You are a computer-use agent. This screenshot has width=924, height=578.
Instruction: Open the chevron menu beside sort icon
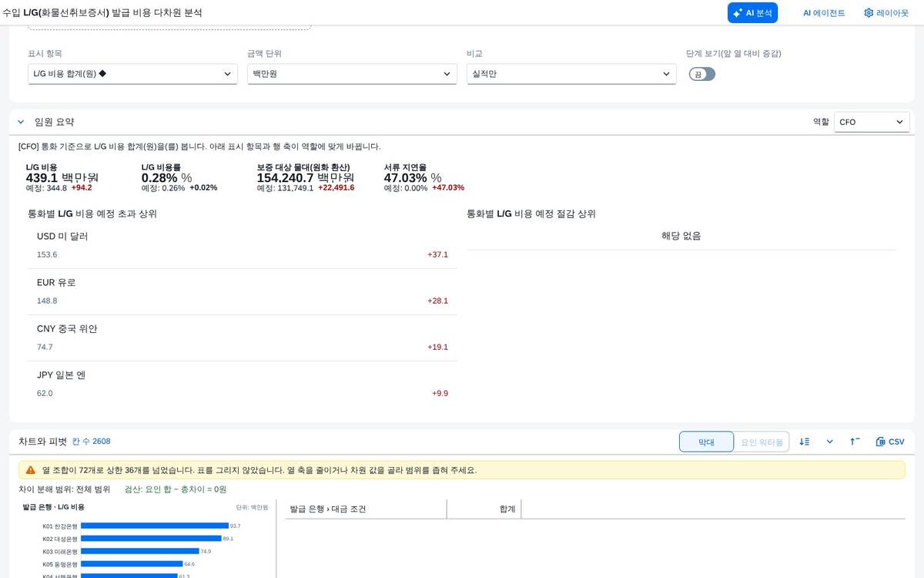[829, 442]
